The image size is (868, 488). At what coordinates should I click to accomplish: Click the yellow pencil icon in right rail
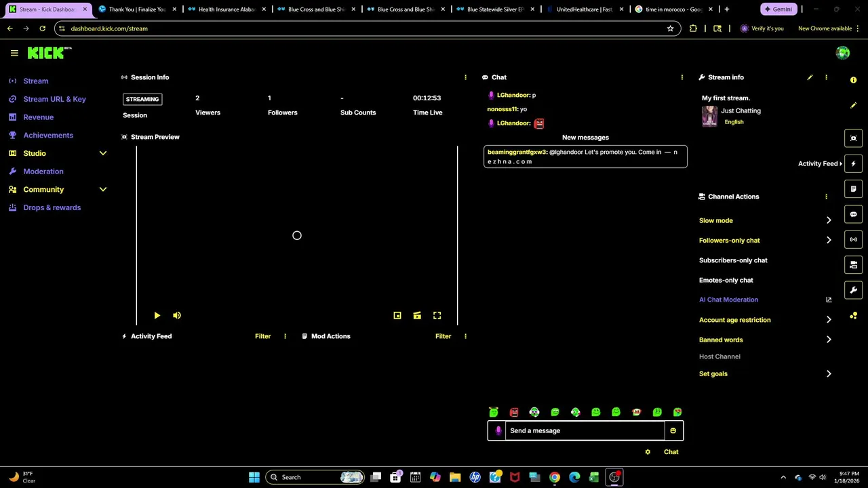click(x=854, y=106)
